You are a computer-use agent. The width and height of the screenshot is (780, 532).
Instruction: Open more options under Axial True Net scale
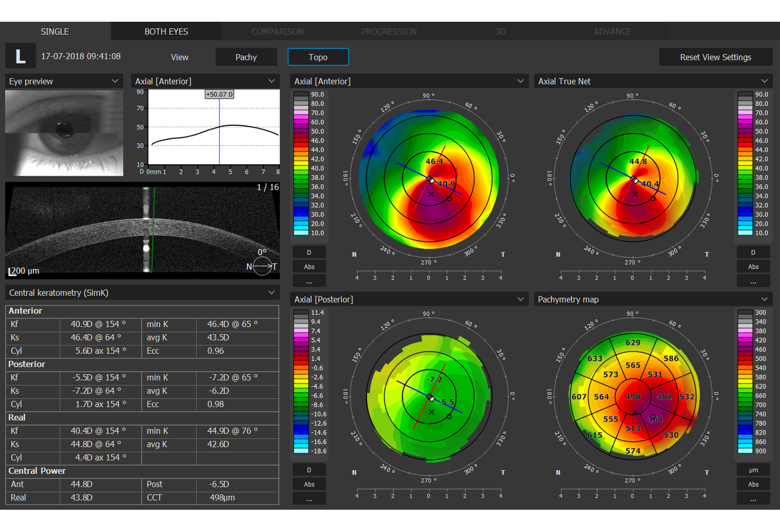point(753,281)
